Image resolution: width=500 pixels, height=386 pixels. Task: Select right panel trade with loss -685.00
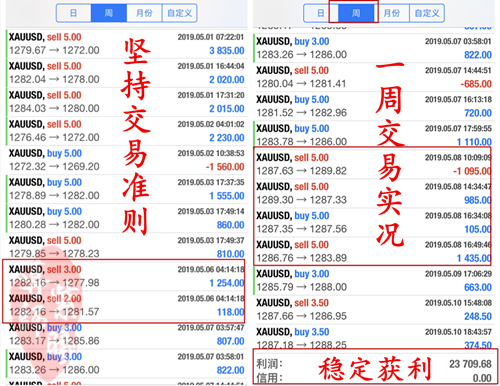click(x=374, y=77)
